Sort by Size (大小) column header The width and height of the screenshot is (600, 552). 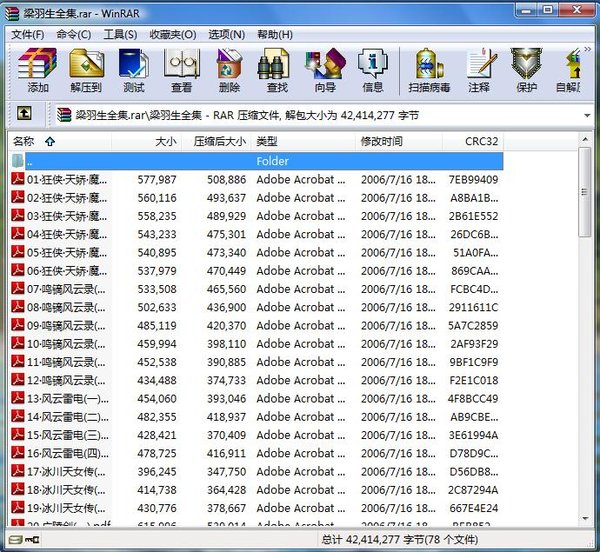146,142
